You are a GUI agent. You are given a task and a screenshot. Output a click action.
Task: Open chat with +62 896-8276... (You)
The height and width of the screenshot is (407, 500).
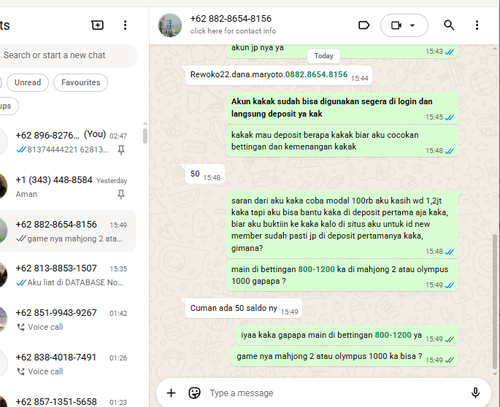[68, 142]
